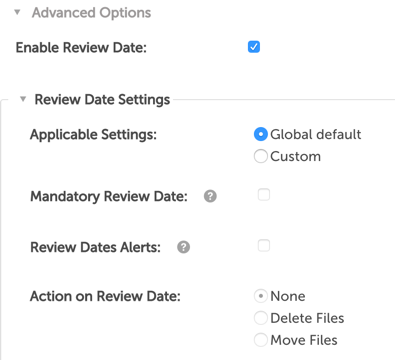Tick the Mandatory Review Date checkbox
The width and height of the screenshot is (395, 360).
(x=264, y=195)
